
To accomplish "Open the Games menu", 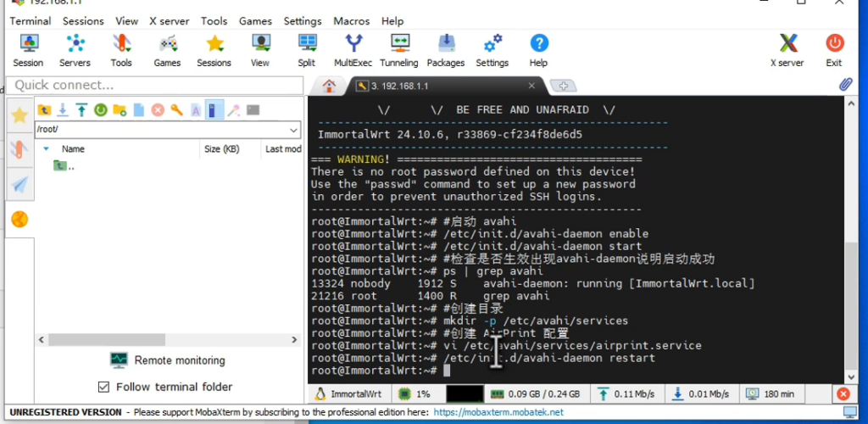I will tap(255, 21).
